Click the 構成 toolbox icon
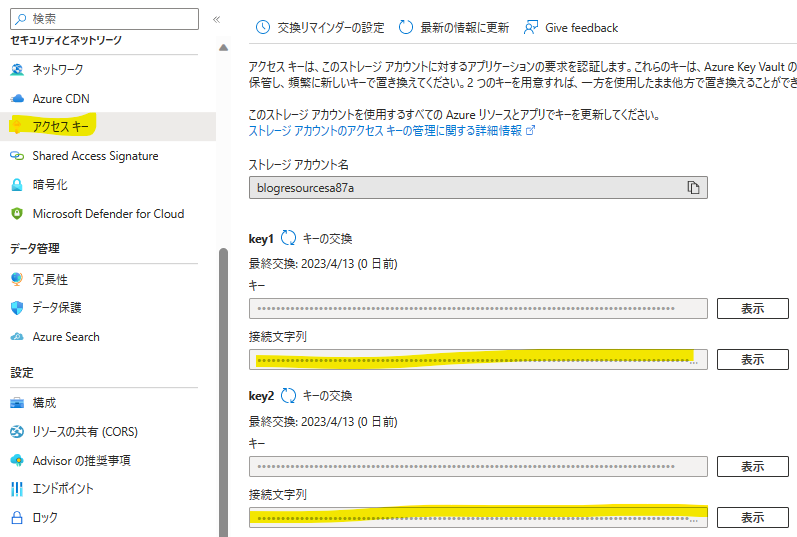797x537 pixels. point(17,403)
